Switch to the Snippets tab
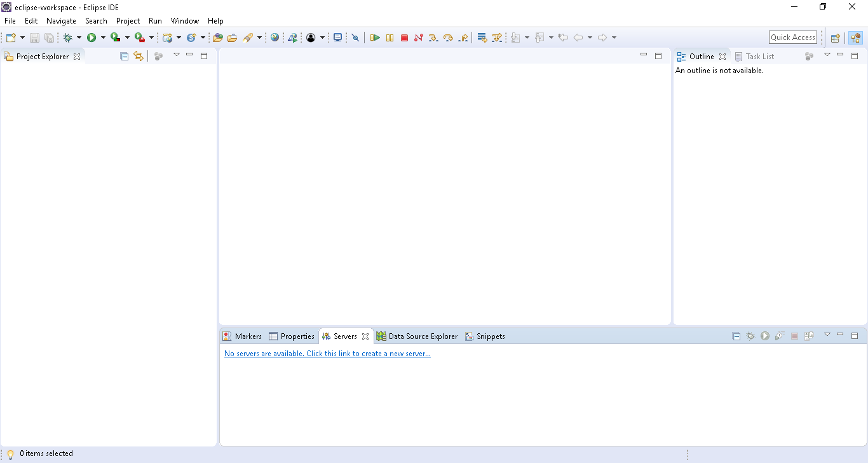The image size is (868, 463). pos(485,336)
